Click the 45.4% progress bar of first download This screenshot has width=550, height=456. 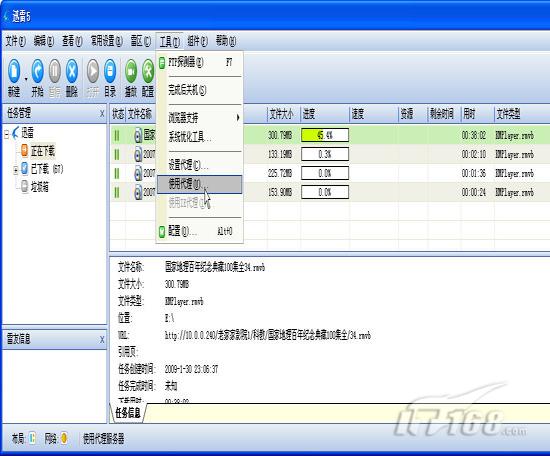[325, 135]
